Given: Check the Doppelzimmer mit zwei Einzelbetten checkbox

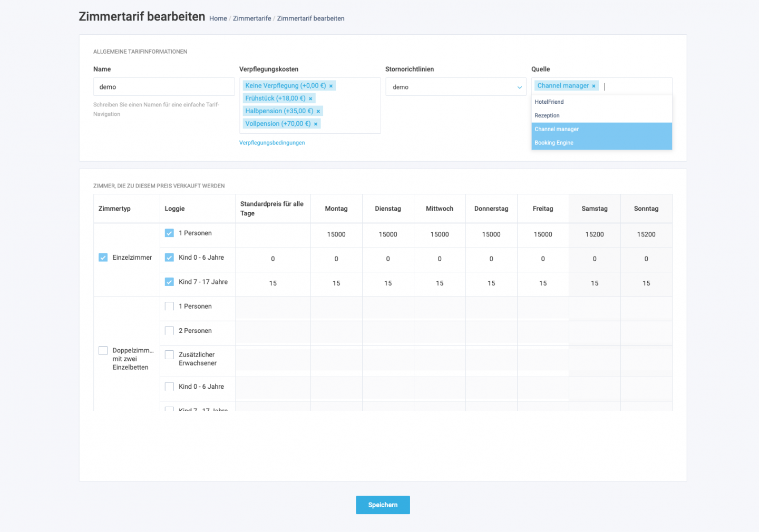Looking at the screenshot, I should click(x=103, y=350).
